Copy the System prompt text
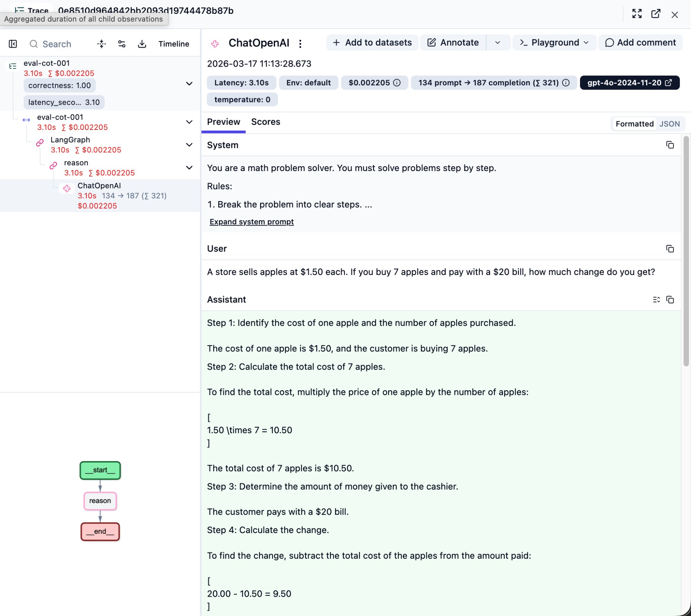Image resolution: width=691 pixels, height=616 pixels. [x=670, y=145]
